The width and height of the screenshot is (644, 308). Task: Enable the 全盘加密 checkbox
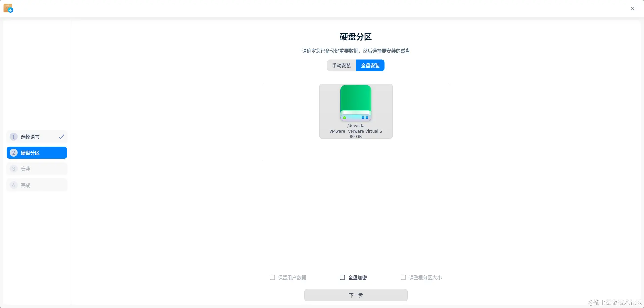pos(342,277)
